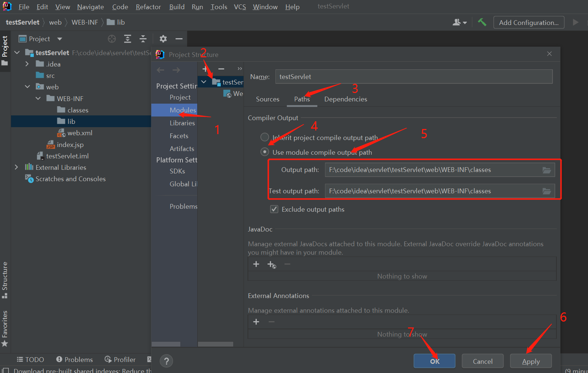Remove selected module with minus icon
This screenshot has height=373, width=588.
click(221, 69)
